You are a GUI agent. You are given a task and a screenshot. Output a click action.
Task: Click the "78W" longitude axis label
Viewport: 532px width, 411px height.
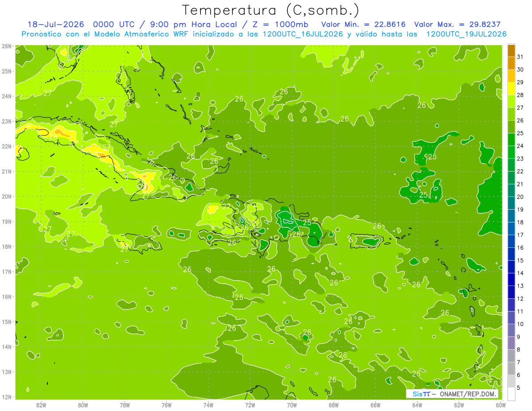point(125,405)
